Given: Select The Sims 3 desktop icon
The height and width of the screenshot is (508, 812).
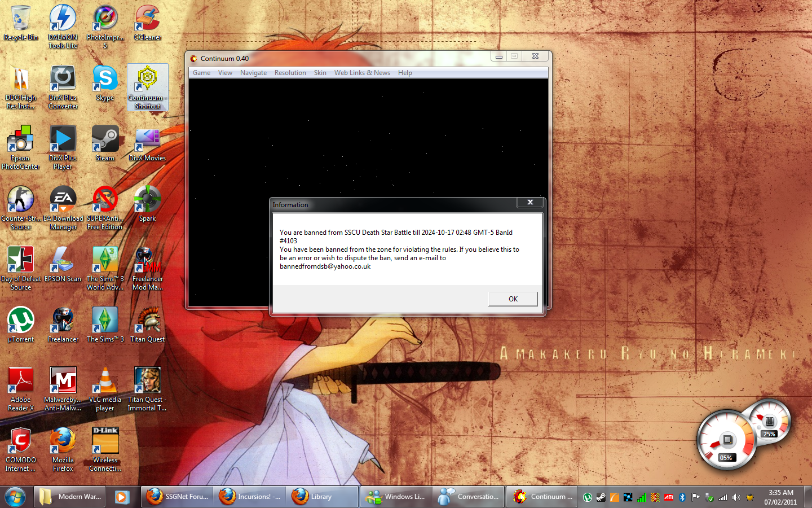Looking at the screenshot, I should (x=105, y=325).
